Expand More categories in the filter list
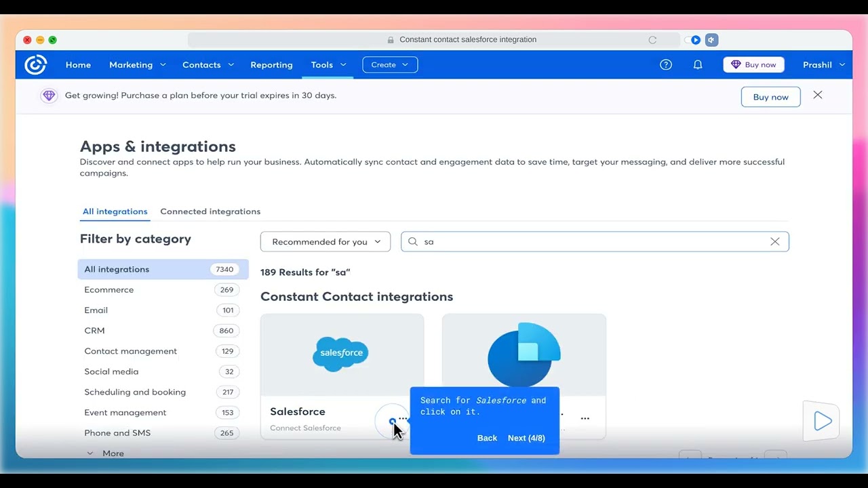The image size is (868, 488). (x=105, y=453)
